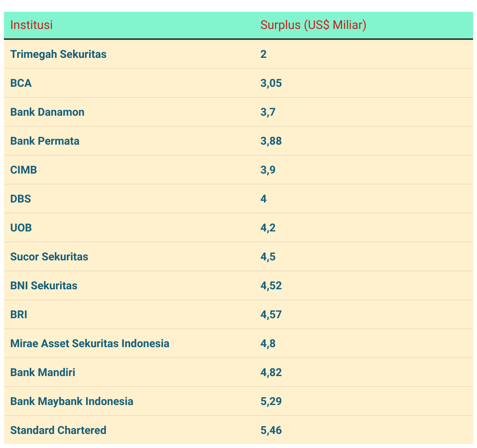Select the Trimegah Sekuritas row name
This screenshot has height=448, width=477.
tap(58, 54)
